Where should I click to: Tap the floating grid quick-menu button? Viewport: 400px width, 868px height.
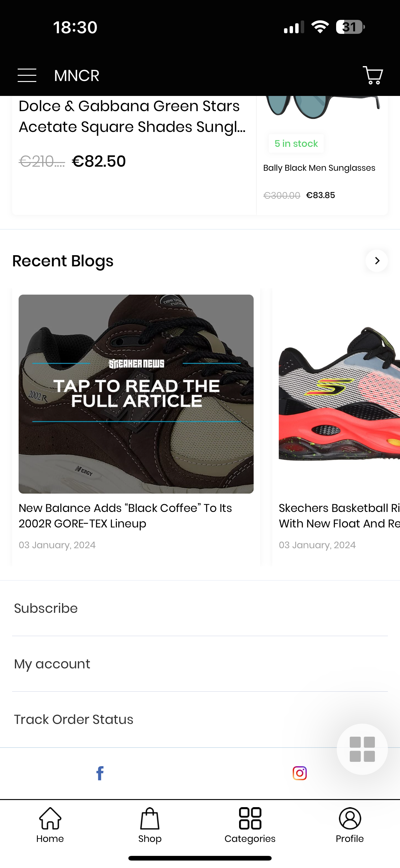362,749
